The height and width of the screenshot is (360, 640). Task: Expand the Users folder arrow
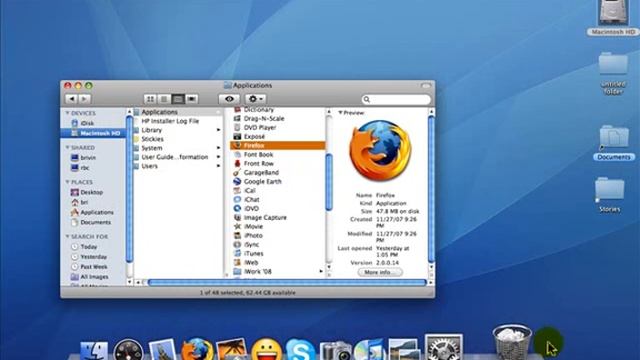[x=219, y=166]
